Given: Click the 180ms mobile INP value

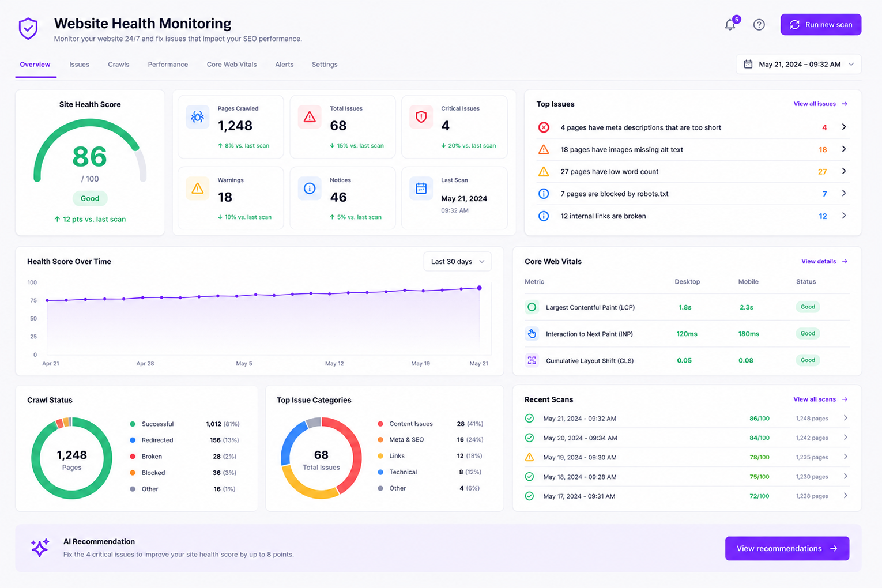Looking at the screenshot, I should click(748, 334).
